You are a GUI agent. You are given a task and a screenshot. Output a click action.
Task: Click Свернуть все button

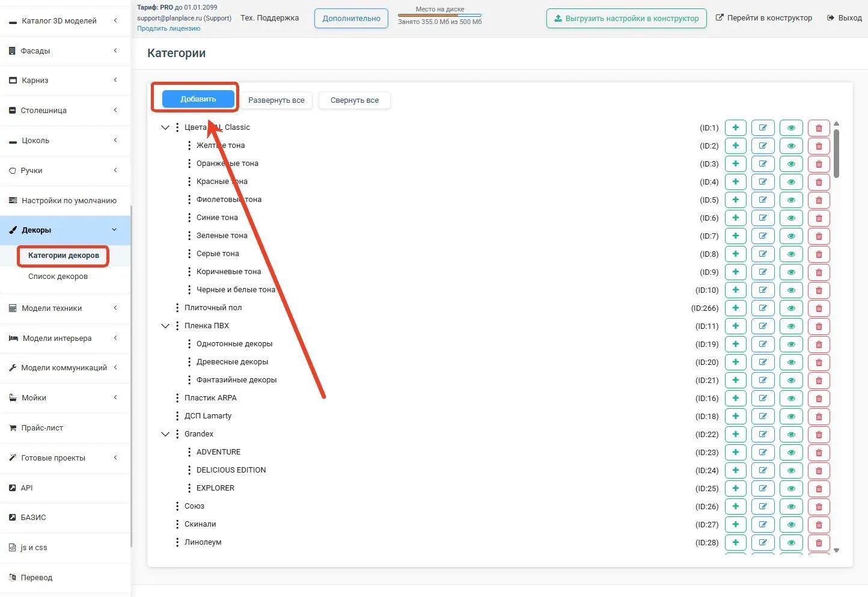(x=355, y=100)
